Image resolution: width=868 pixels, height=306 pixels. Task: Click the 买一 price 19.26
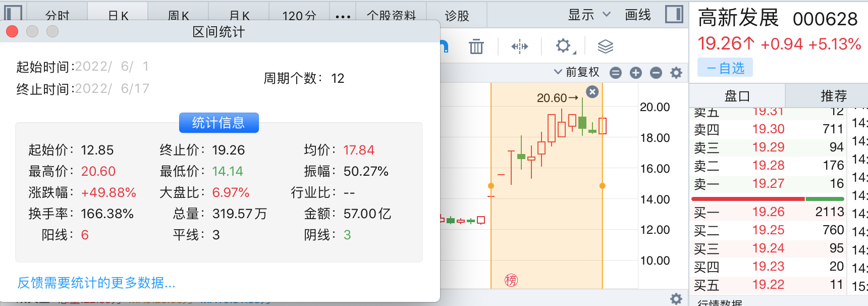tap(768, 212)
